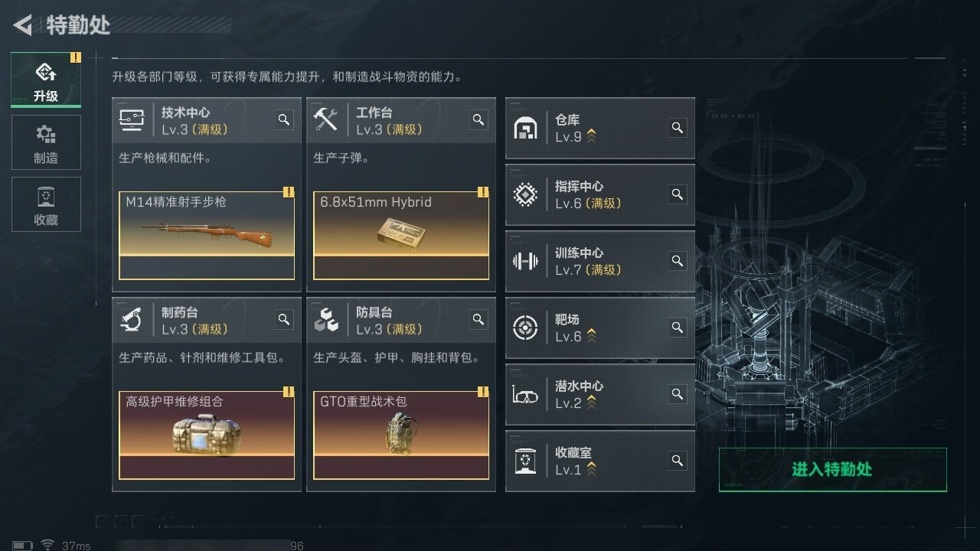The image size is (980, 551).
Task: Open 训练中心 details magnifier
Action: (678, 261)
